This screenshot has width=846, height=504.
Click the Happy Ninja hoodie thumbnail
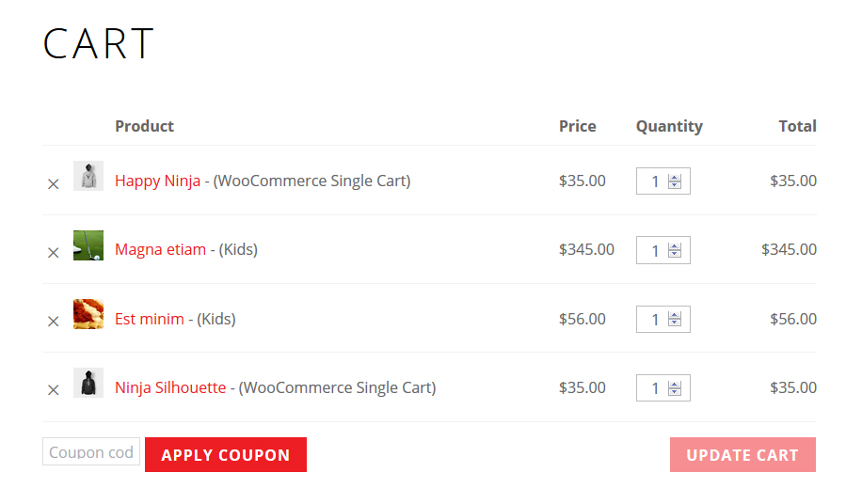tap(88, 176)
